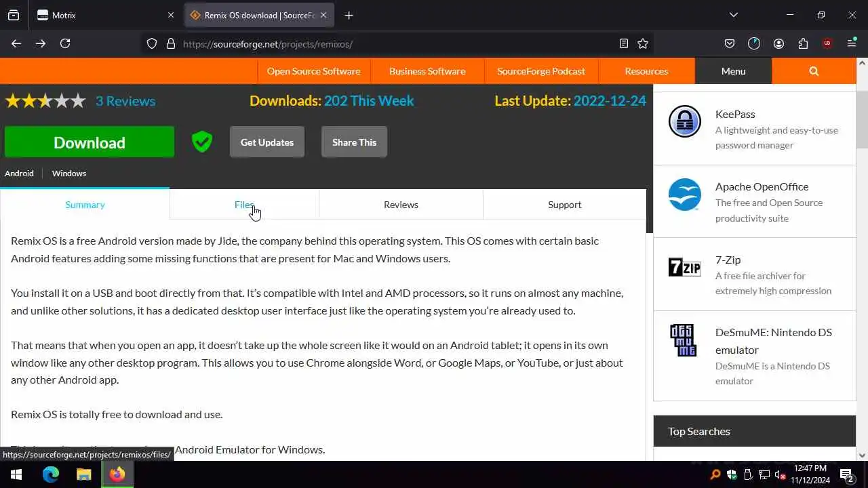Click the green verified shield badge
Image resolution: width=868 pixels, height=488 pixels.
pos(202,142)
